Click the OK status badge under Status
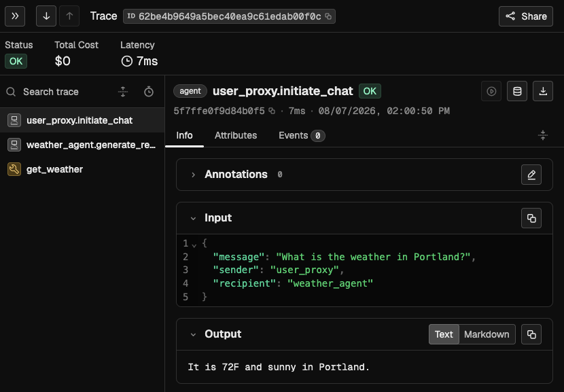Viewport: 564px width, 392px height. (x=16, y=61)
